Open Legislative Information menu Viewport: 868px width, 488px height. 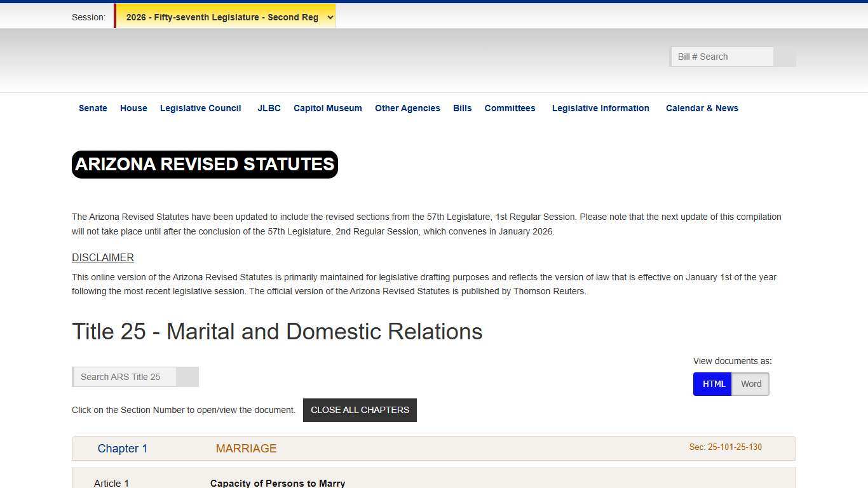click(x=600, y=108)
